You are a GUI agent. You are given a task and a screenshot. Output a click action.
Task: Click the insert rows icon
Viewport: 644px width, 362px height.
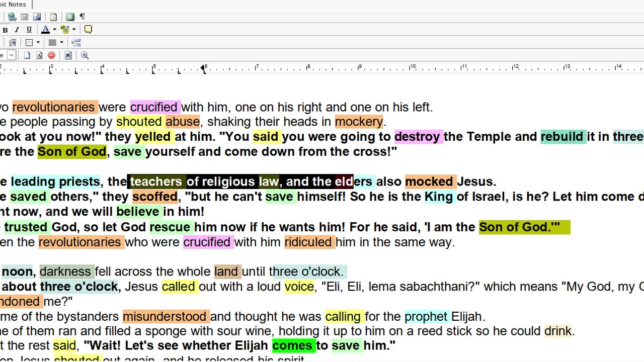pyautogui.click(x=76, y=43)
